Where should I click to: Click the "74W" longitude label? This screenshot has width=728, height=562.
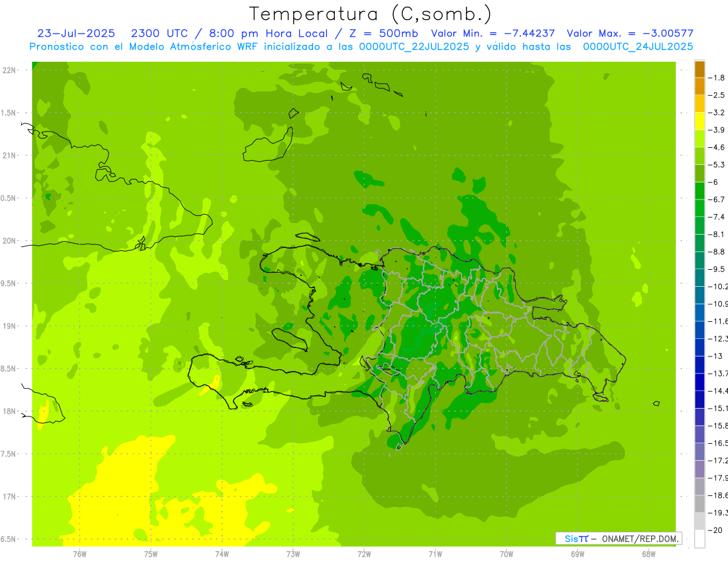click(x=222, y=554)
